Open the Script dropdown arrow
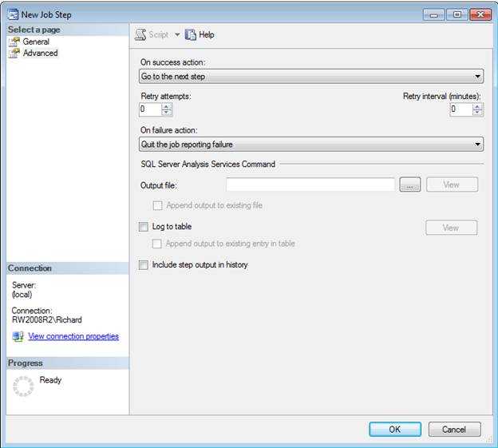Screen dimensions: 498x448 [x=177, y=34]
